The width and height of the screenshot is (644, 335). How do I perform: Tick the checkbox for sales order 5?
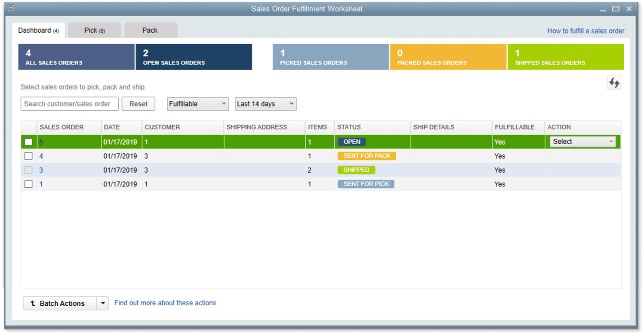pos(28,142)
